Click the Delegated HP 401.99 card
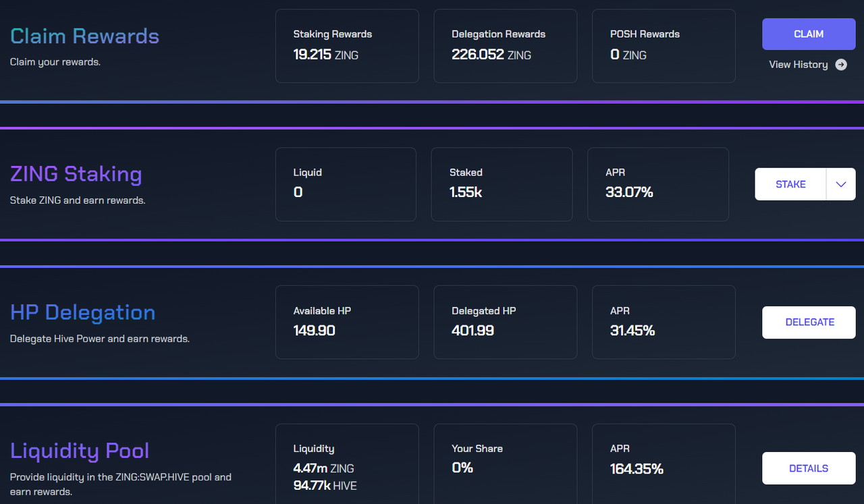This screenshot has width=864, height=504. [506, 323]
